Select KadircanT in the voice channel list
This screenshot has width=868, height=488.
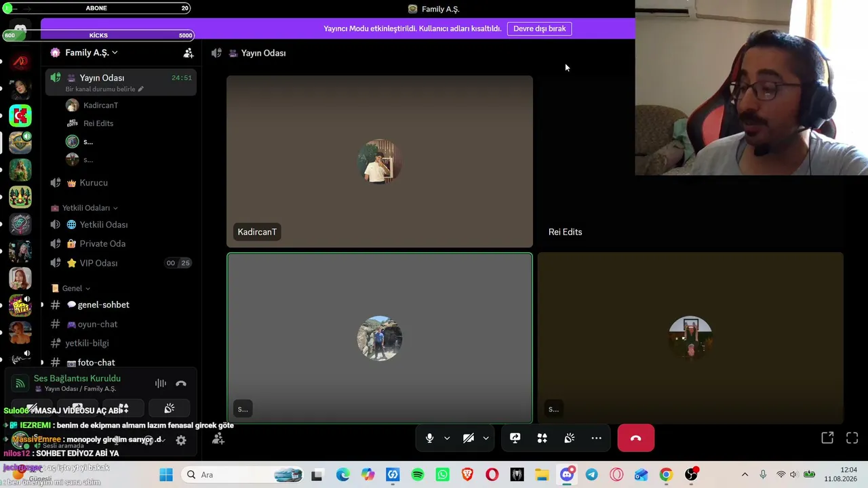(100, 105)
